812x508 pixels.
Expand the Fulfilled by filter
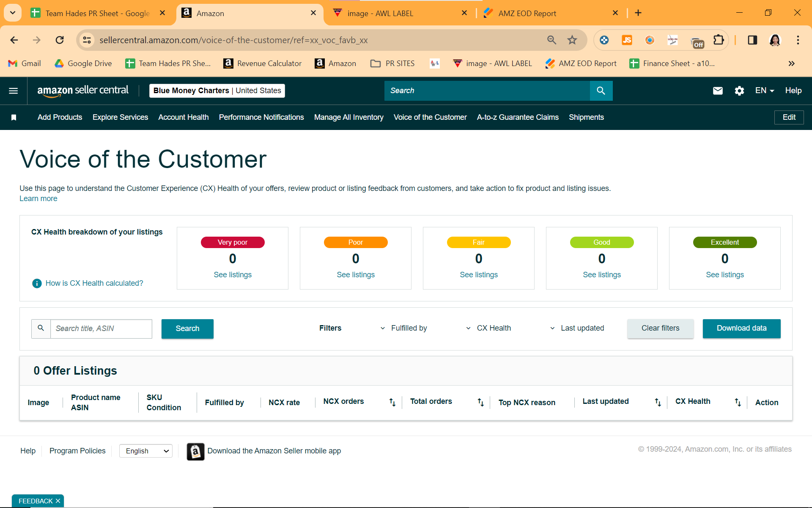point(403,328)
